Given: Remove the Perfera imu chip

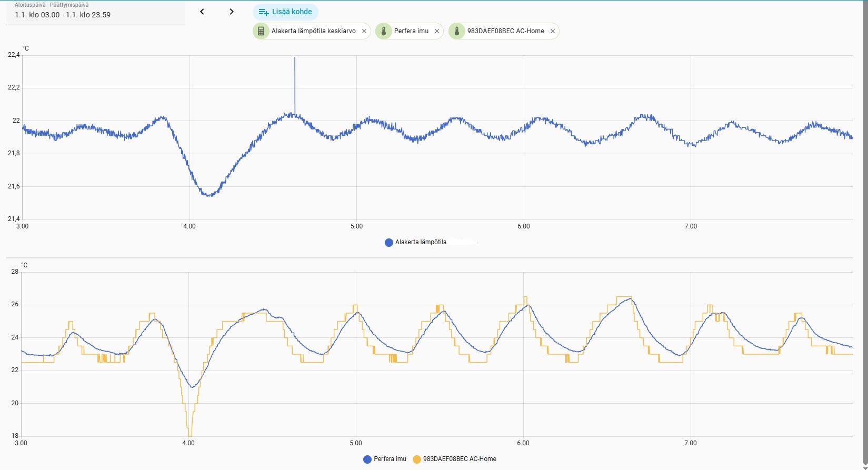Looking at the screenshot, I should click(x=437, y=31).
